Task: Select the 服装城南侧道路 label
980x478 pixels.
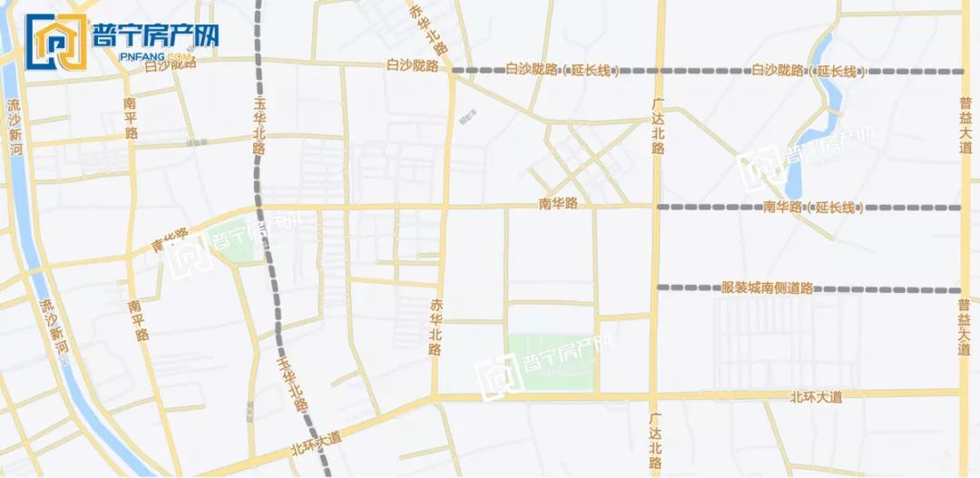Action: 768,288
